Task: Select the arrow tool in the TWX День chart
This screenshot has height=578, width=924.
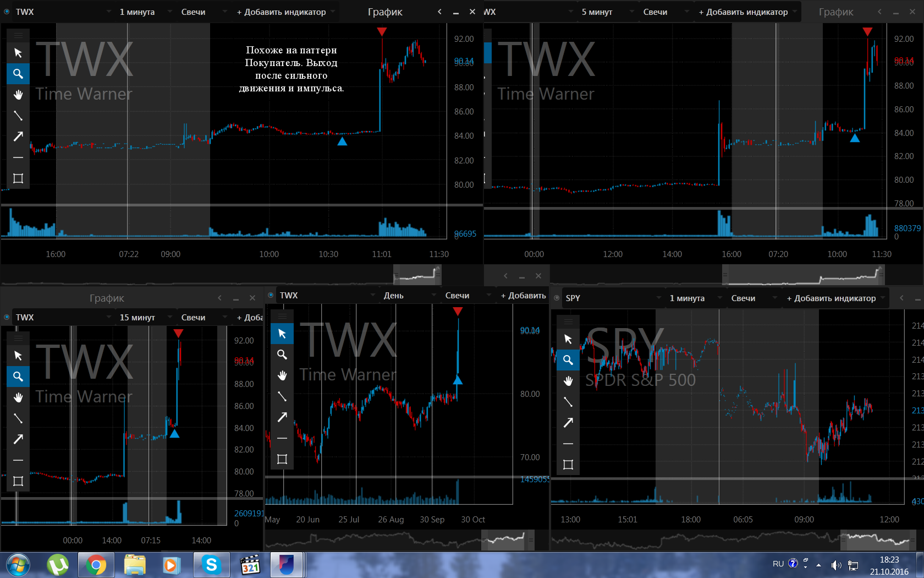Action: 282,417
